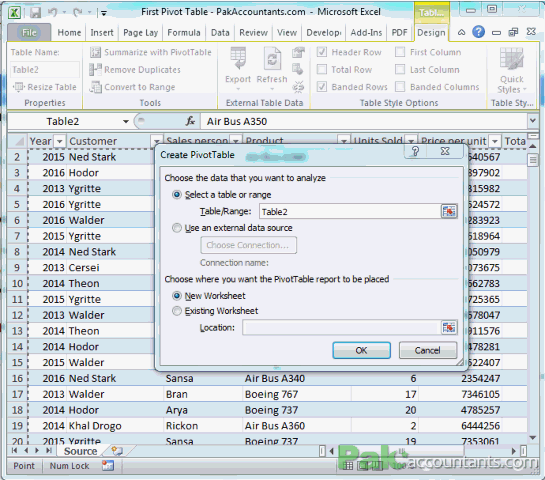Minimize the ribbon with the caret icon

tap(461, 32)
